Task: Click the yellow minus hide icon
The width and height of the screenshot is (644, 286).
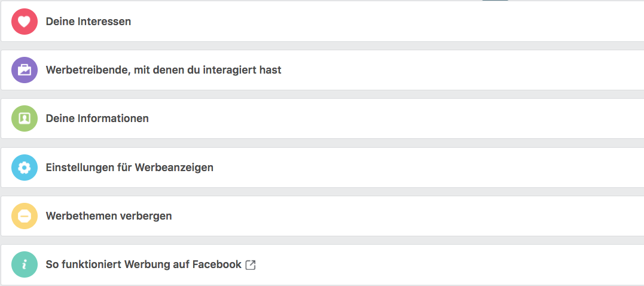Action: 24,216
